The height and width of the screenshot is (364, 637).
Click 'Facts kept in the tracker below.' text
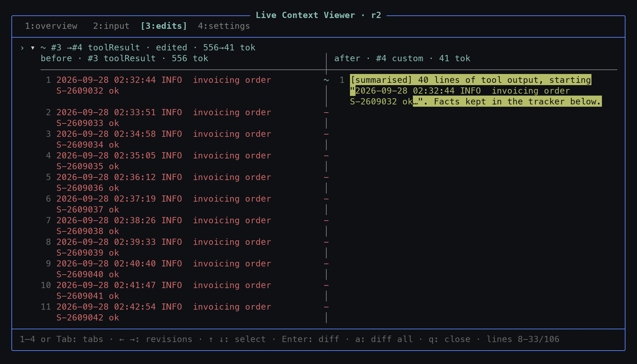pos(517,101)
